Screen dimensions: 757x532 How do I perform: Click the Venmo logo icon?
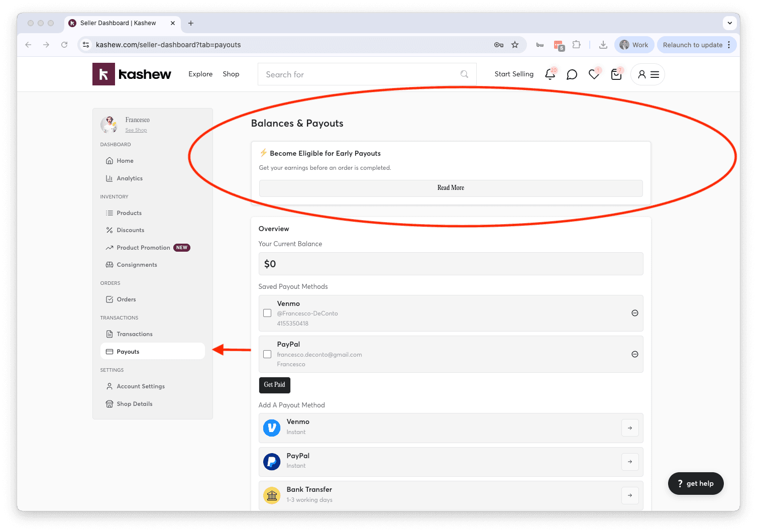pos(272,428)
